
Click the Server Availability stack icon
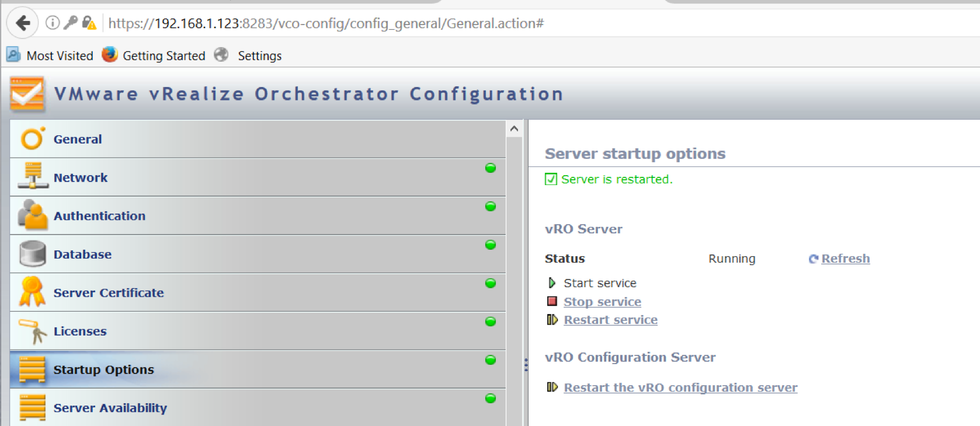tap(32, 407)
